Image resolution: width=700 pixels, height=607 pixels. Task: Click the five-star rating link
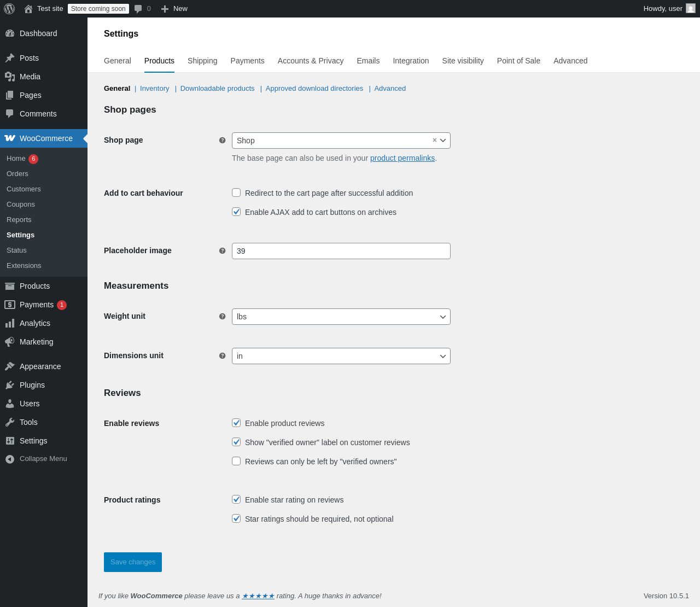coord(258,596)
